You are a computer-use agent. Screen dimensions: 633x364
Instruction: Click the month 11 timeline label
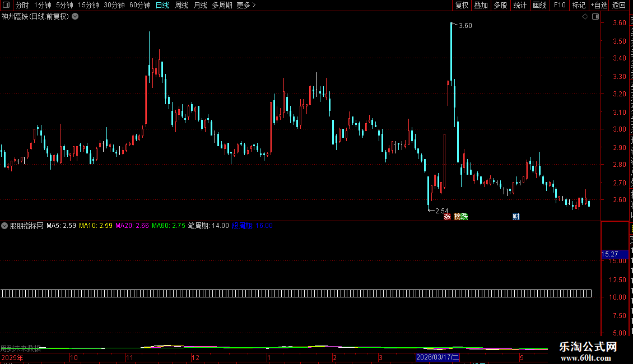[129, 357]
